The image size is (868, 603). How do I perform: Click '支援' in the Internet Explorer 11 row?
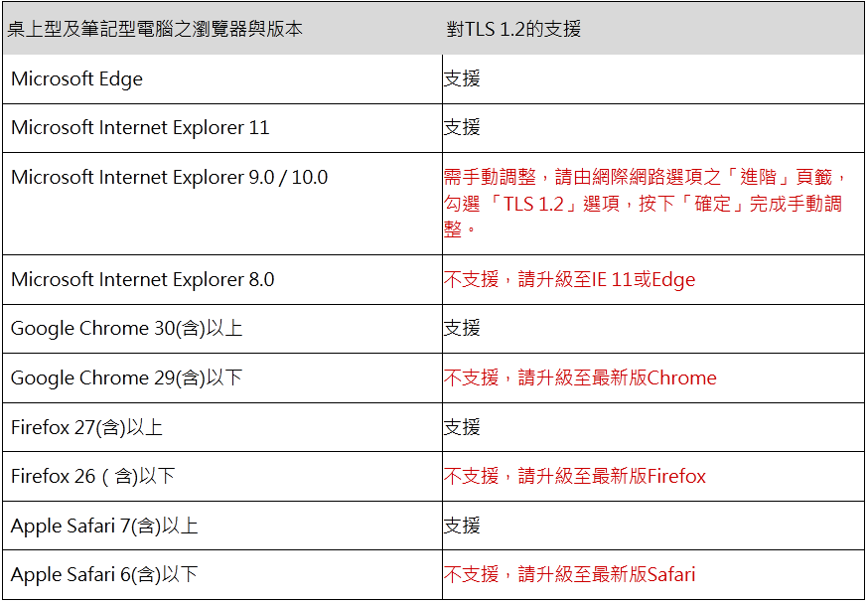pyautogui.click(x=462, y=127)
